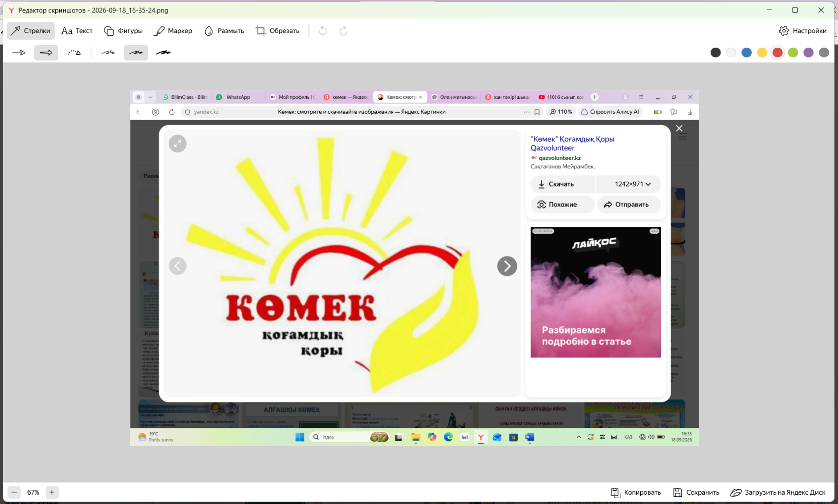Choose the green color swatch
Viewport: 838px width, 504px height.
[x=793, y=53]
